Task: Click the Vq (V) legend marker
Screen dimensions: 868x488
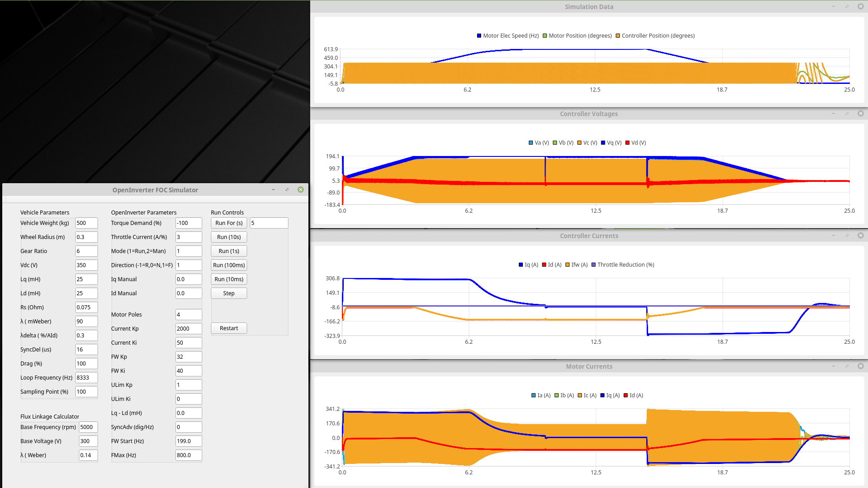Action: 603,143
